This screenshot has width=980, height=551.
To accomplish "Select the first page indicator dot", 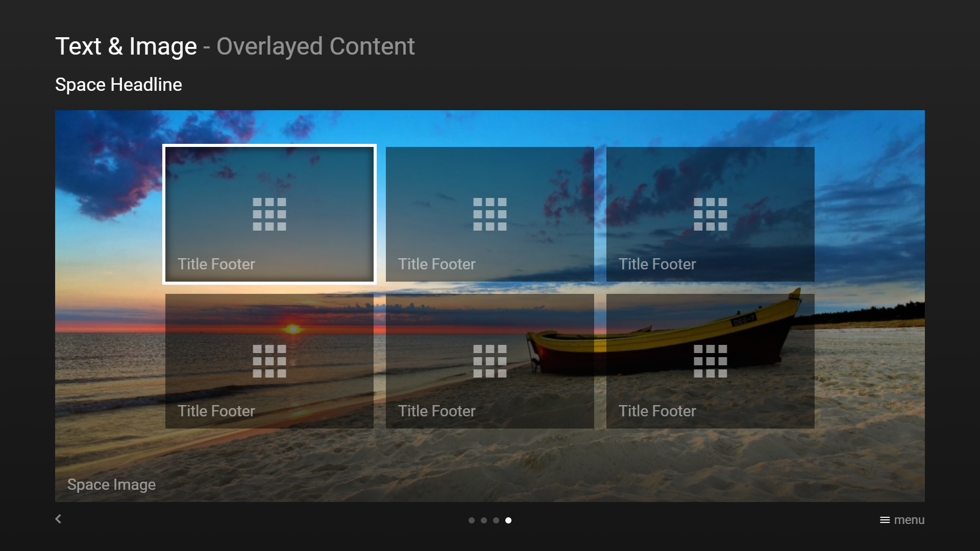I will pos(472,520).
